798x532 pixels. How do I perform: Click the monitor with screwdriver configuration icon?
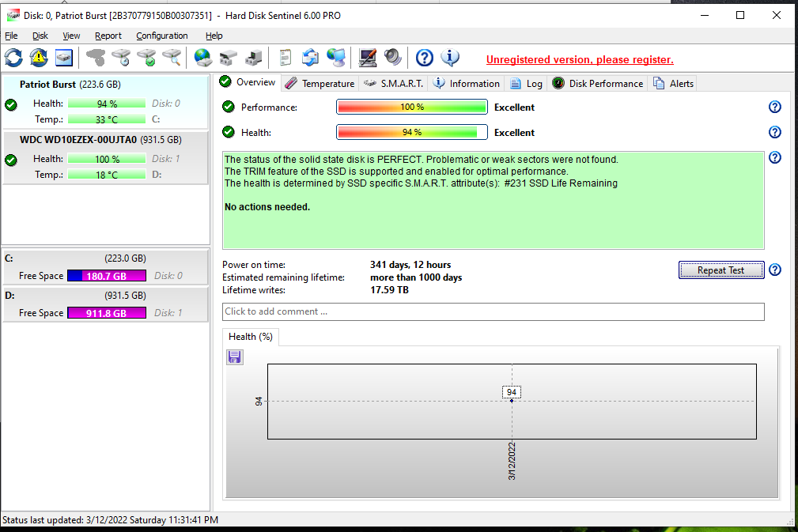(x=368, y=58)
